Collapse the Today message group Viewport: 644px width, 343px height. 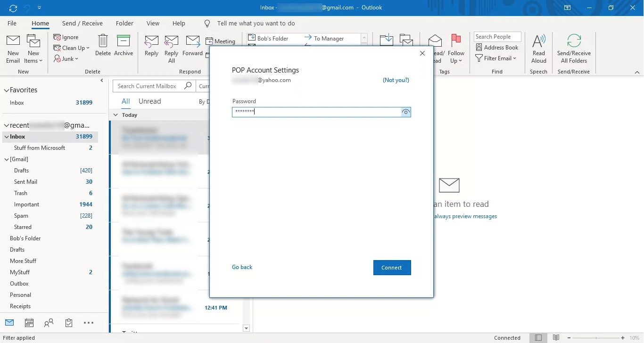pyautogui.click(x=116, y=114)
